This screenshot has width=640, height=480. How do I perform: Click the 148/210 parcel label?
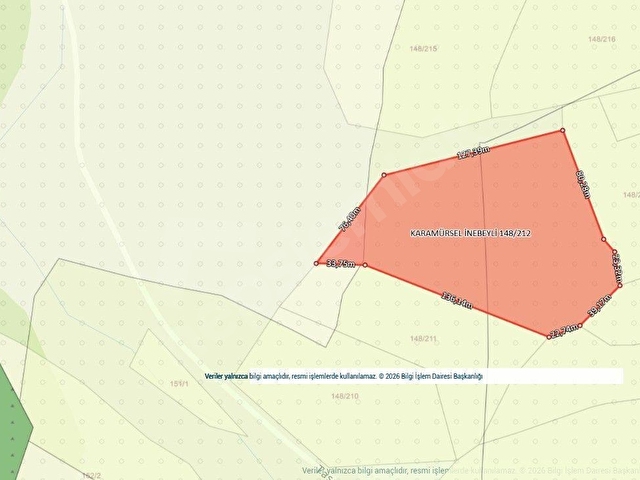345,396
